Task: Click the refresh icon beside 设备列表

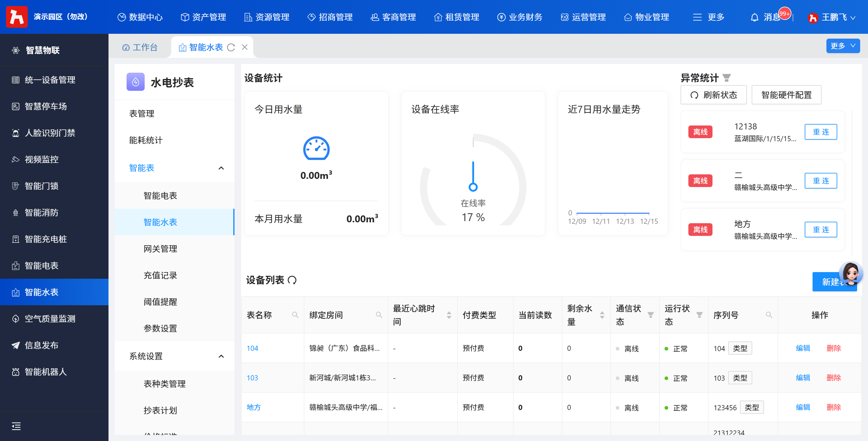Action: pyautogui.click(x=292, y=280)
